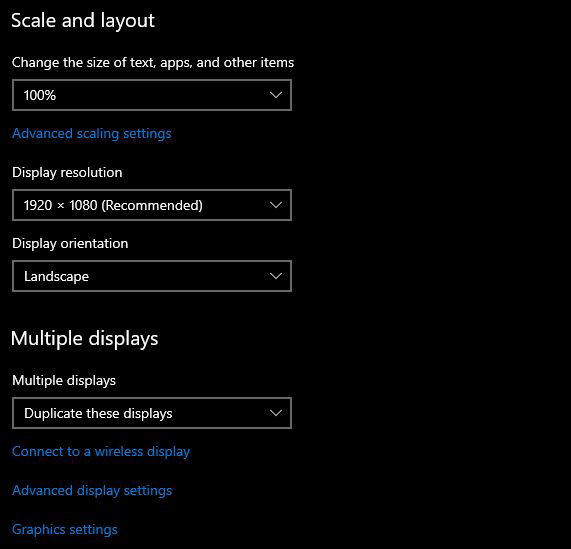Click Connect to a wireless display
The width and height of the screenshot is (571, 549).
pos(101,452)
